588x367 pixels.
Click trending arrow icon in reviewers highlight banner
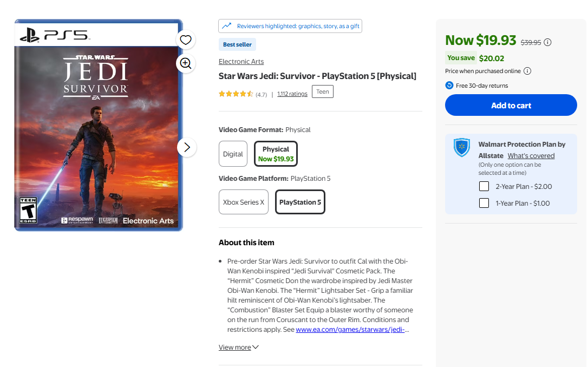(226, 26)
